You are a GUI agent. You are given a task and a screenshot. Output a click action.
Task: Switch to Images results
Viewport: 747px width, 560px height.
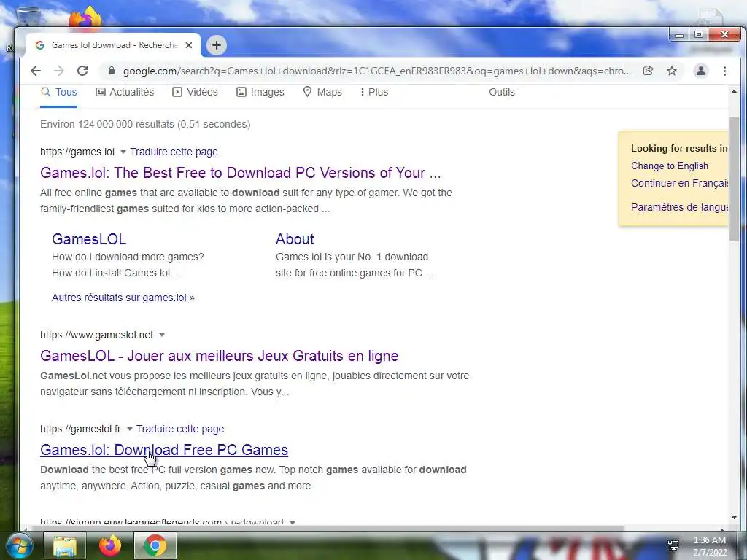(260, 93)
